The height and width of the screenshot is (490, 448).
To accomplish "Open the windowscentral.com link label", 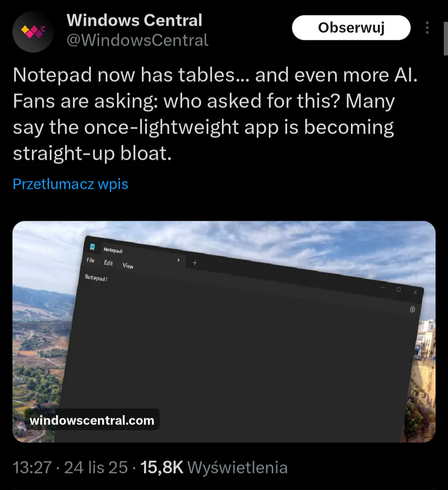I will (92, 420).
